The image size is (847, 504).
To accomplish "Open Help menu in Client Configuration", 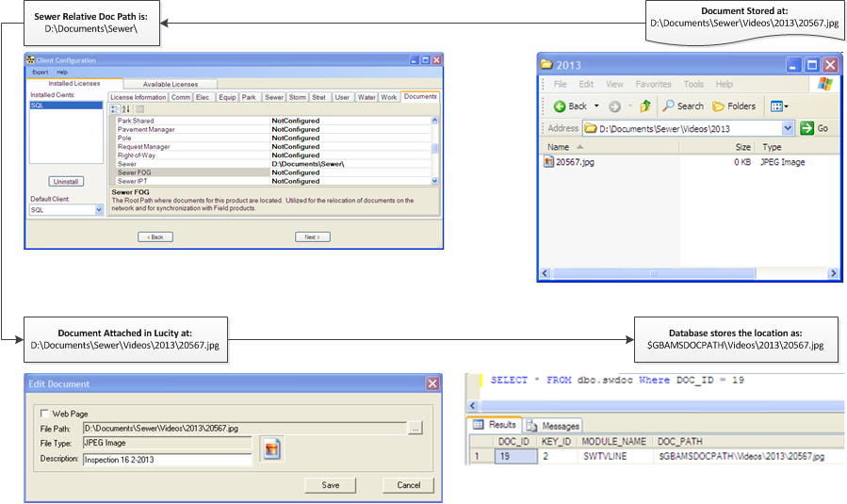I will click(x=62, y=72).
